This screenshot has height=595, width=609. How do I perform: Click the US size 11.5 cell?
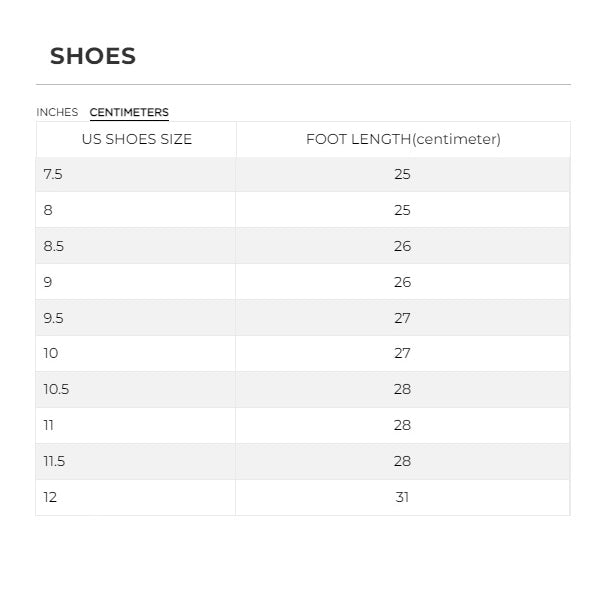tap(54, 461)
